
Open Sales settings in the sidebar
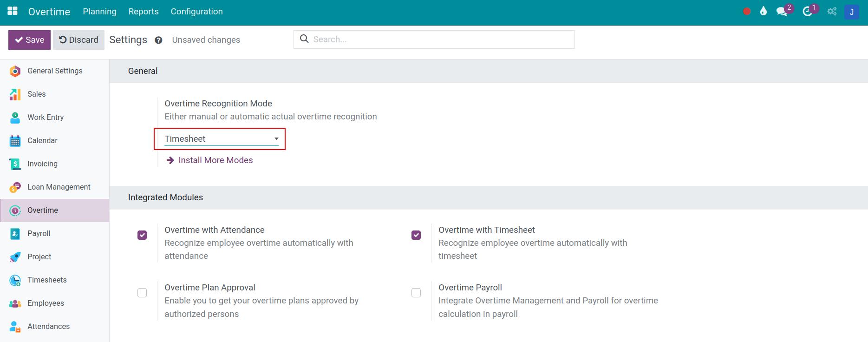55,94
